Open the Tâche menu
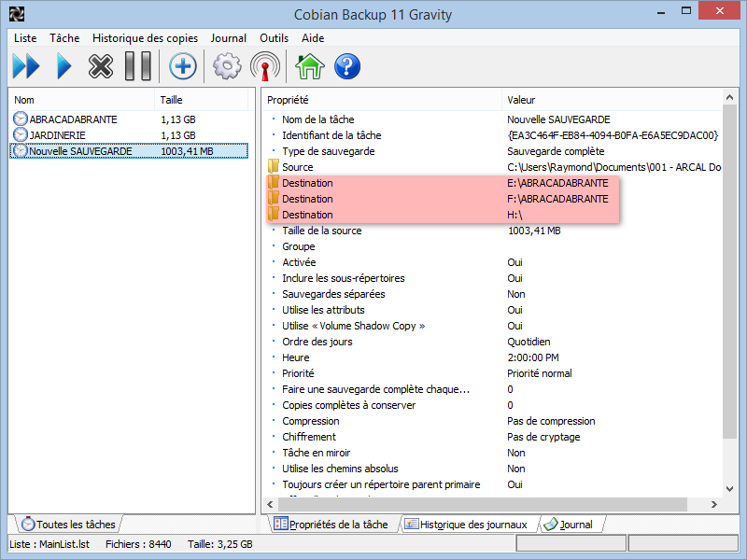 64,38
